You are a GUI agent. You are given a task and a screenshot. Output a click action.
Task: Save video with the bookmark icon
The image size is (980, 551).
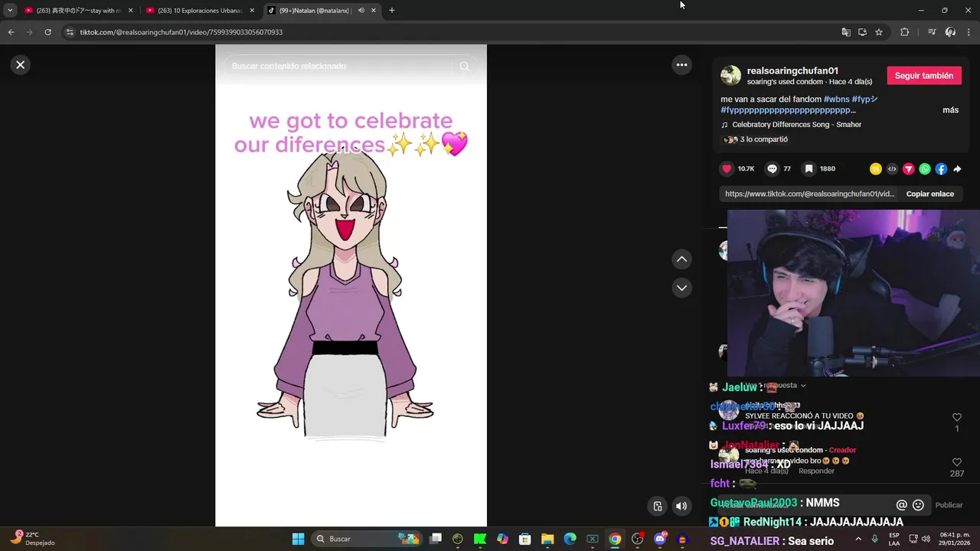[x=808, y=169]
